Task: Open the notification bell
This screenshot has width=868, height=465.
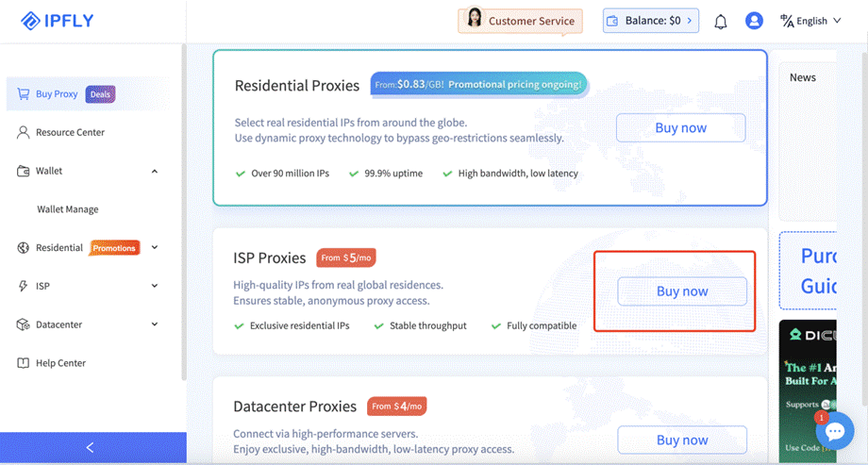Action: [721, 21]
